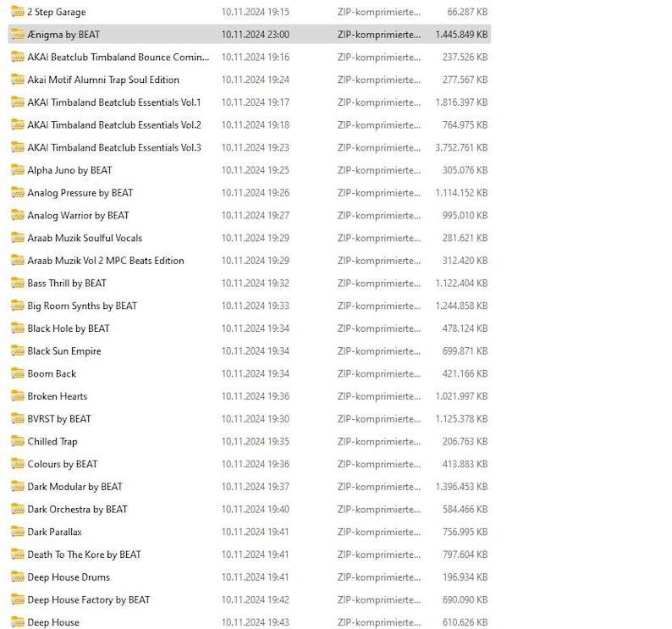This screenshot has height=629, width=672.
Task: Select Death To The Kore by BEAT name
Action: [84, 555]
